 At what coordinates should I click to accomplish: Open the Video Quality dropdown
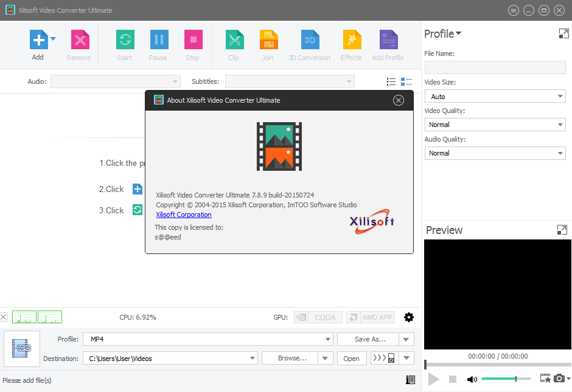pos(495,125)
